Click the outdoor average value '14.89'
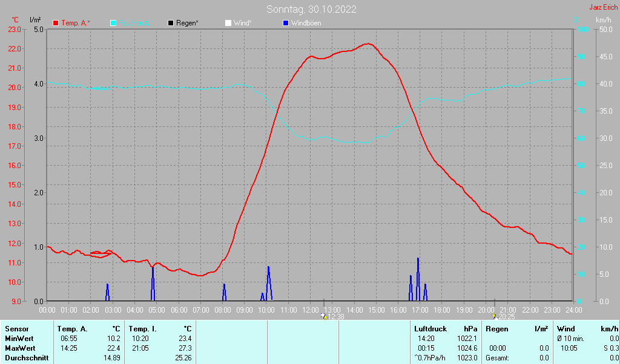The height and width of the screenshot is (364, 620). [x=113, y=358]
